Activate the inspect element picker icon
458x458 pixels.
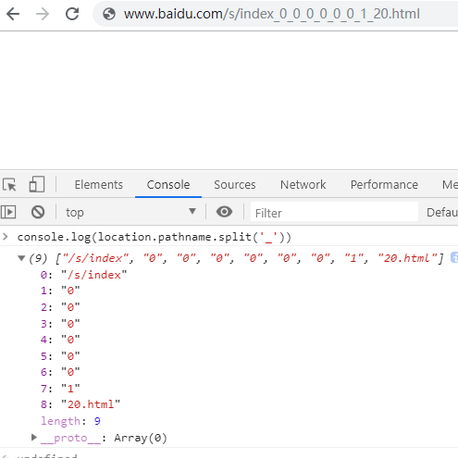(9, 185)
